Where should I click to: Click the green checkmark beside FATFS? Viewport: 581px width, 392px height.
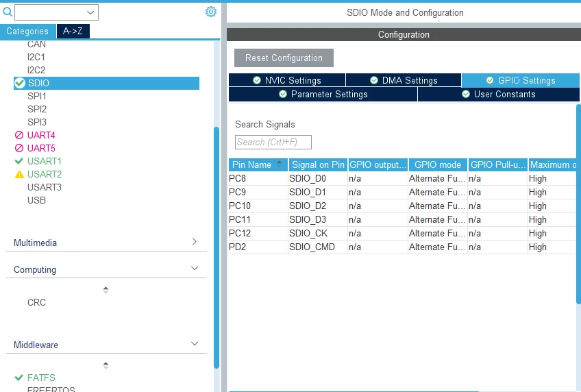point(19,378)
